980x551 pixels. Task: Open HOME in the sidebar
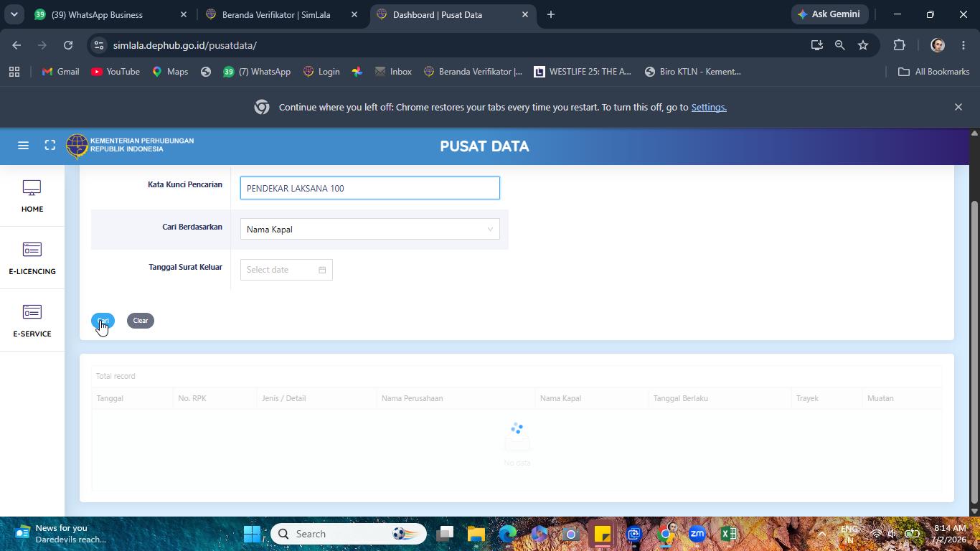click(32, 196)
